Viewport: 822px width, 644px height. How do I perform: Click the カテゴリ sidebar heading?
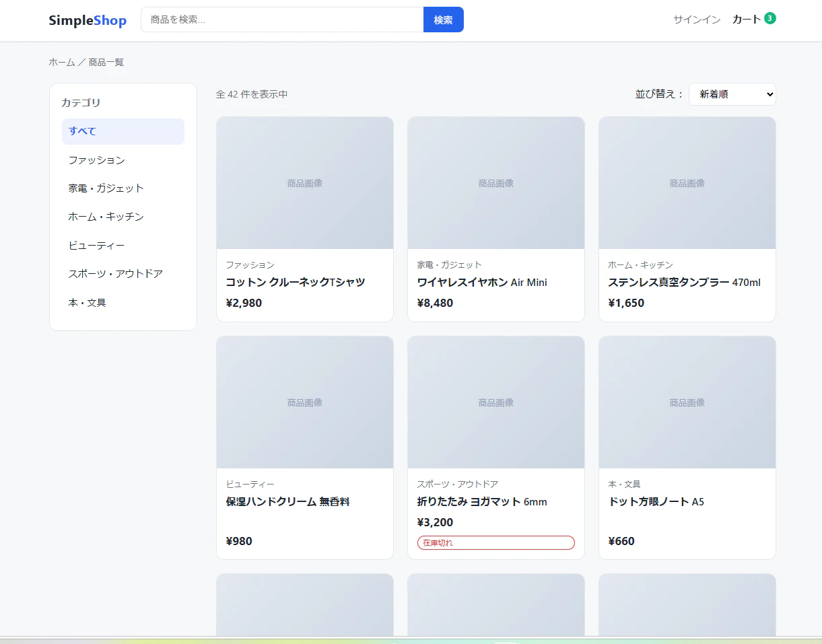point(81,103)
